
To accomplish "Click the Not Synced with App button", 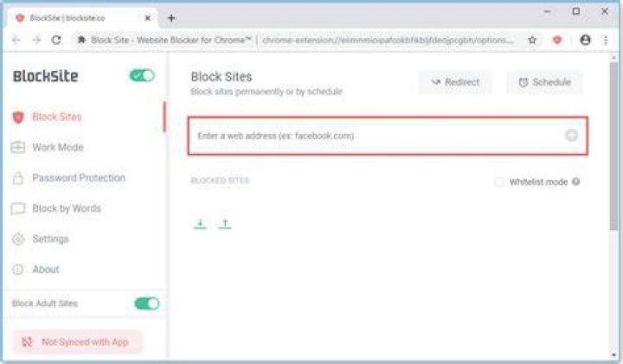I will tap(77, 342).
